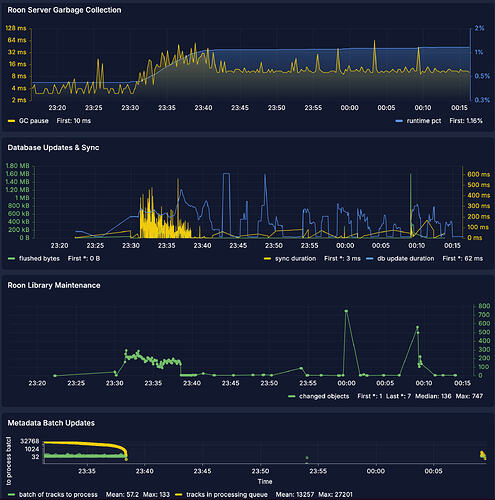
Task: Toggle the changed objects legend series
Action: [x=324, y=396]
